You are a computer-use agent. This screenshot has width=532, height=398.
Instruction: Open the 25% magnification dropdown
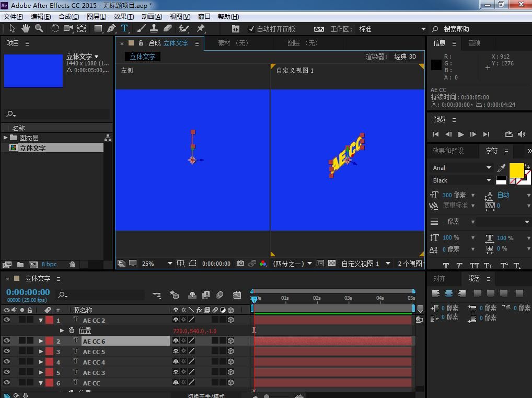click(156, 263)
